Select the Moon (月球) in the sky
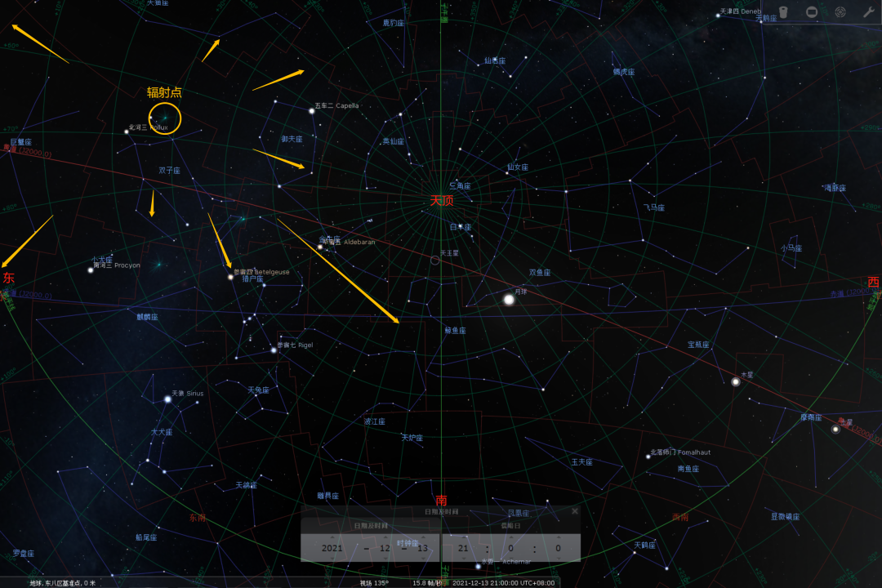 click(509, 300)
